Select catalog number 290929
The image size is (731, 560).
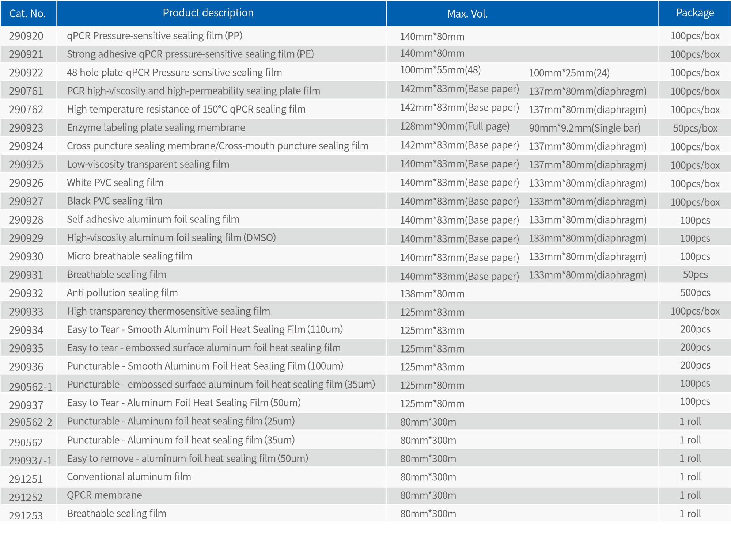26,238
